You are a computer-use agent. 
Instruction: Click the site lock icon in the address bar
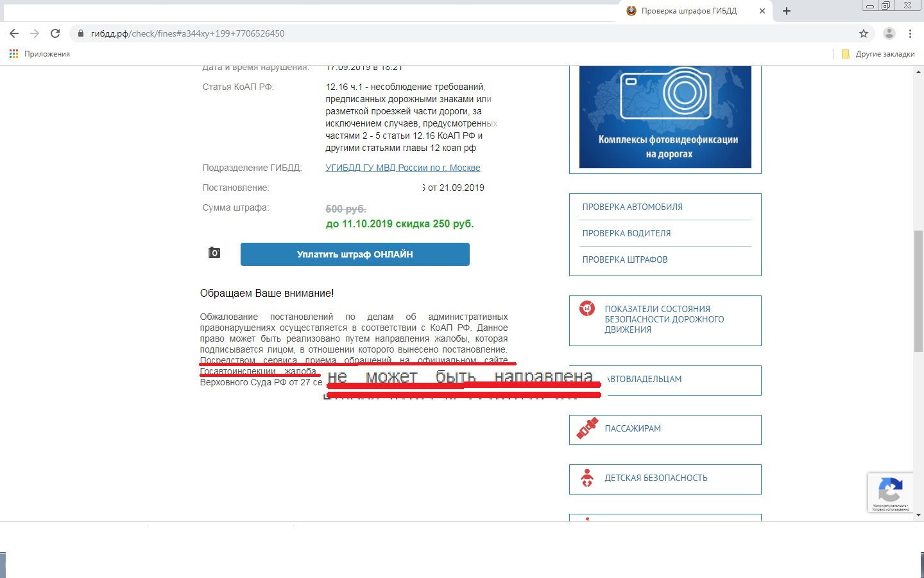pos(81,33)
